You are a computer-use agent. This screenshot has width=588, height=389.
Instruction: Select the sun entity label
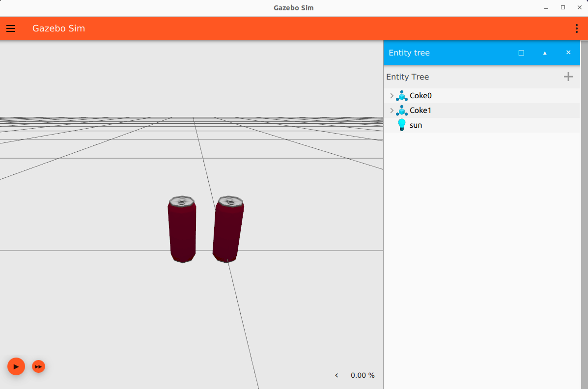416,125
